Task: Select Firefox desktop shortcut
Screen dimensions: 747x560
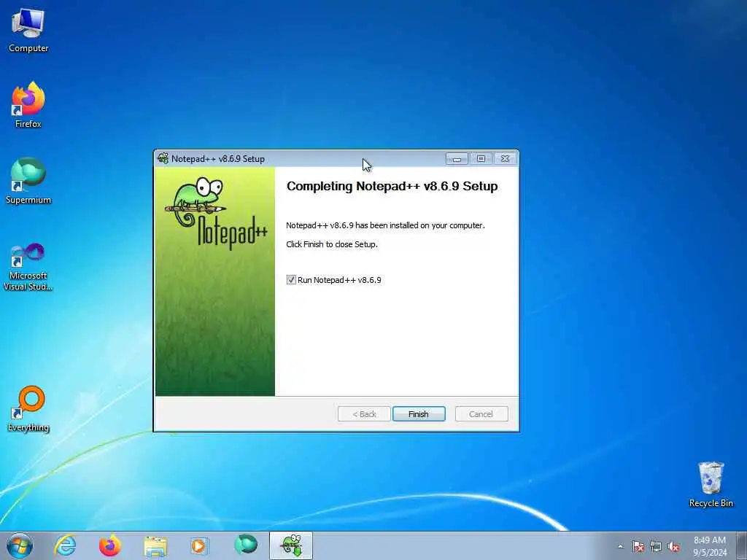Action: coord(28,105)
